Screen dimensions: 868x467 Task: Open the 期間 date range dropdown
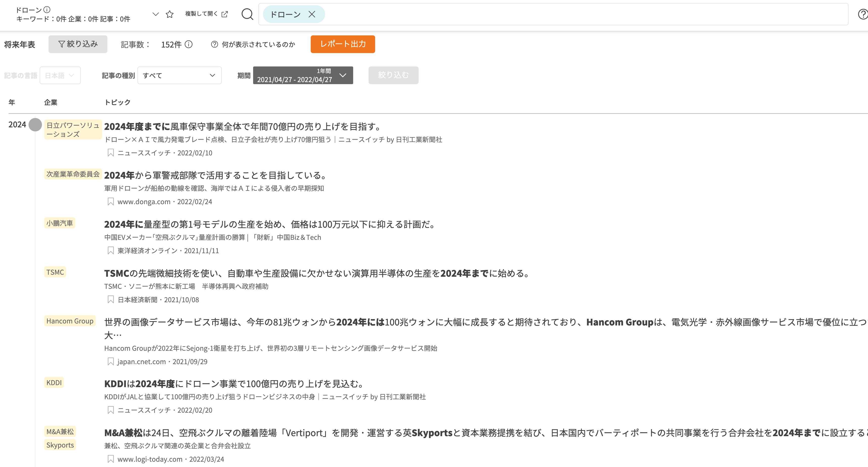pos(303,75)
